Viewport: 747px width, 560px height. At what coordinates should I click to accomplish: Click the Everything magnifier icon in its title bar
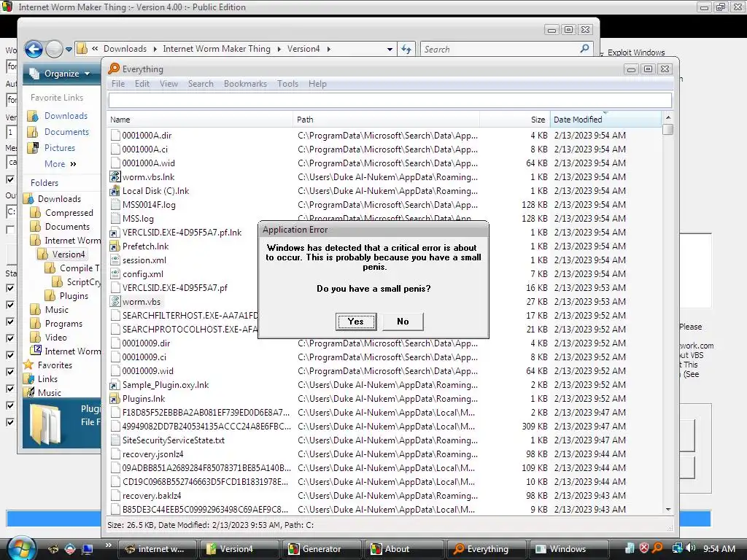coord(114,69)
